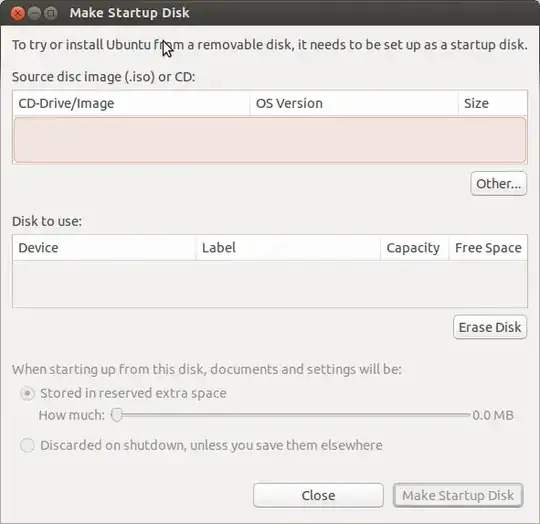540x524 pixels.
Task: Sort by Label column header
Action: point(288,248)
